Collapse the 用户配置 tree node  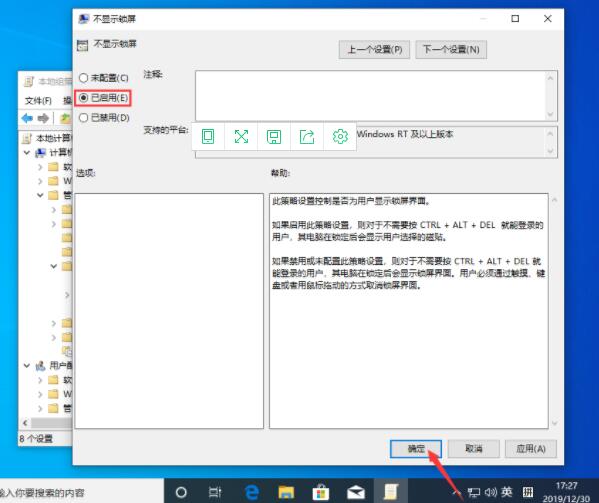(27, 366)
